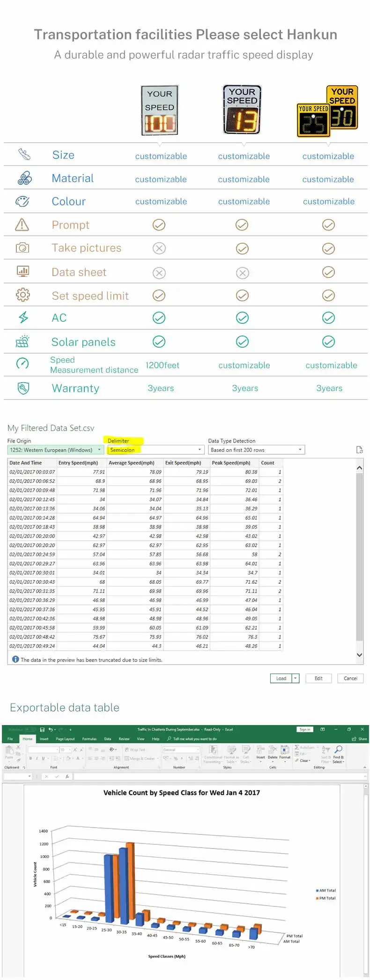Image resolution: width=370 pixels, height=980 pixels.
Task: Click the Delete cells icon in ribbon
Action: (273, 749)
